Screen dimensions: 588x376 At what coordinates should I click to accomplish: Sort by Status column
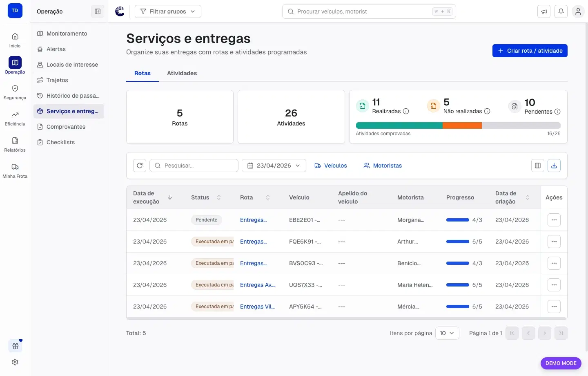[x=219, y=197]
